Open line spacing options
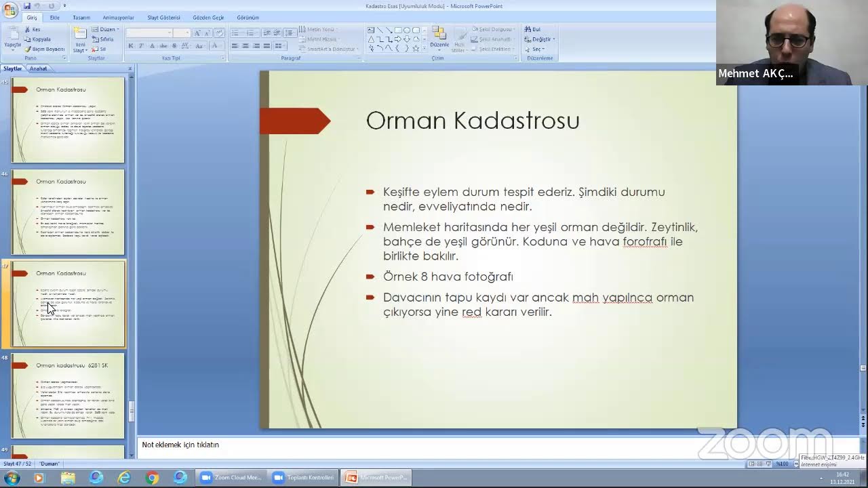The image size is (868, 488). pos(290,33)
